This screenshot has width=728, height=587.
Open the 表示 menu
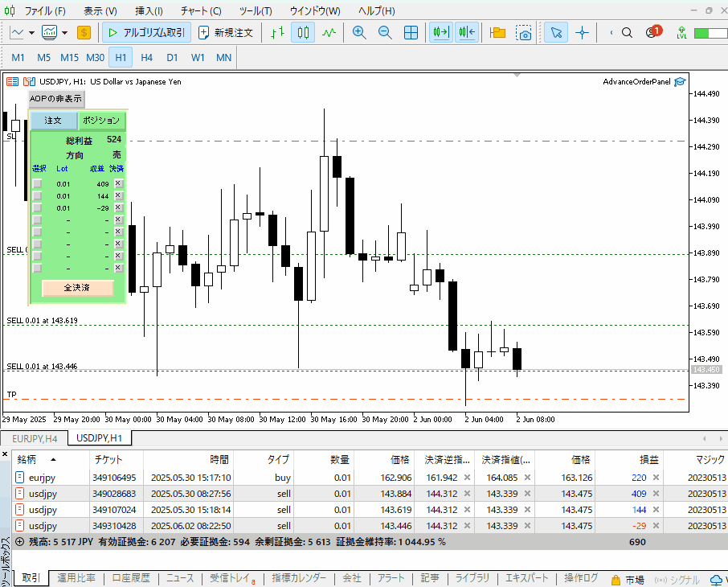(100, 10)
